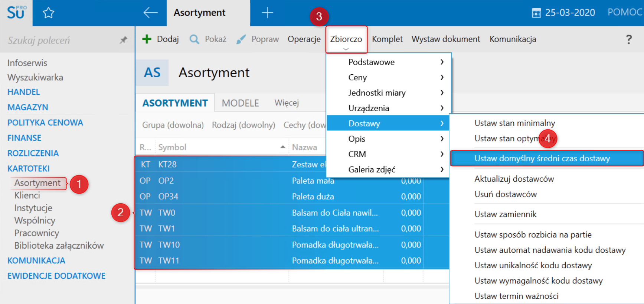The image size is (644, 304).
Task: Open the Grupa (dowolna) filter
Action: tap(173, 125)
